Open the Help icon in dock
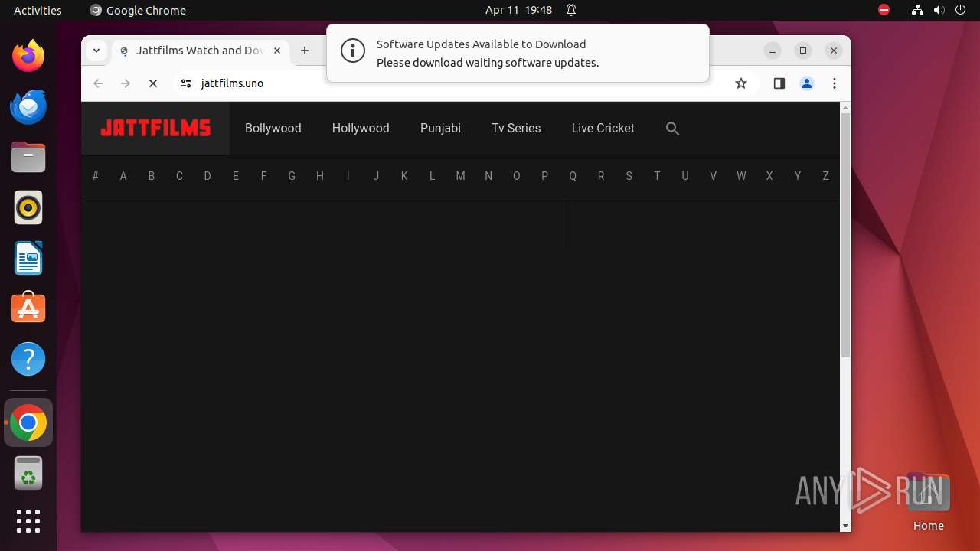The width and height of the screenshot is (980, 551). (28, 359)
